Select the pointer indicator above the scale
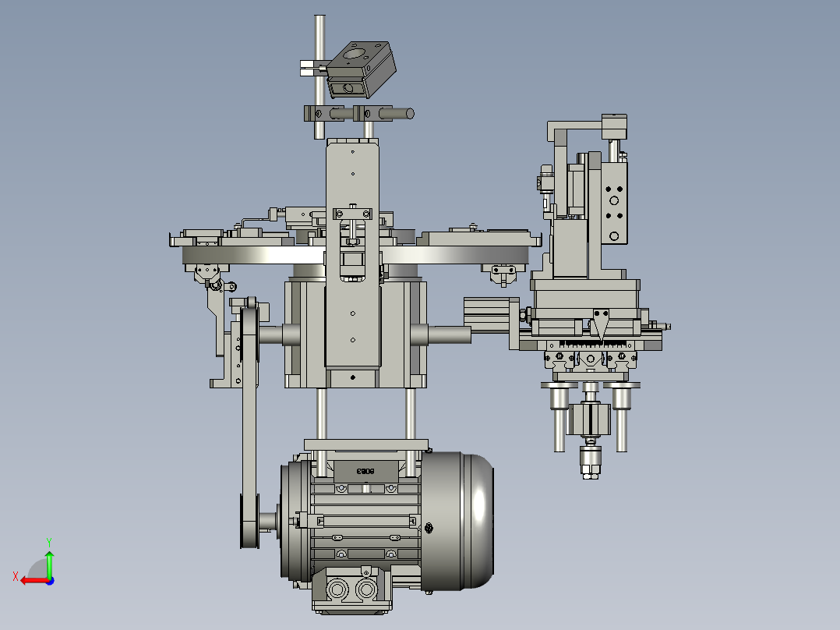The width and height of the screenshot is (840, 630). tap(601, 324)
